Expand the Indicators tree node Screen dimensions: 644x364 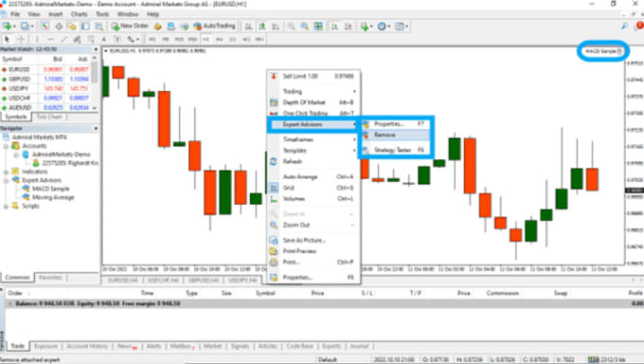tap(6, 172)
